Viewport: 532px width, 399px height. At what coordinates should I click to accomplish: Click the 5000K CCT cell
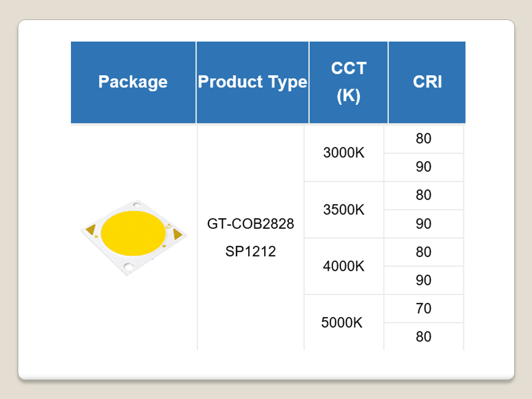click(342, 323)
